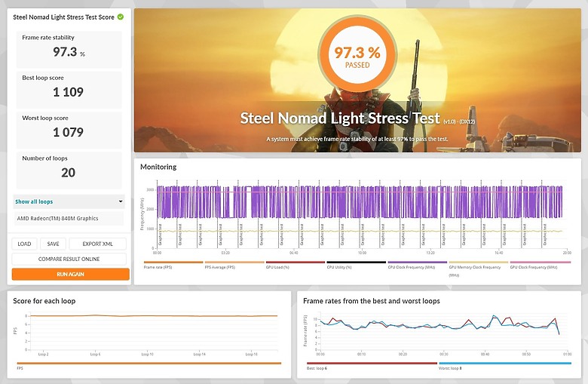Viewport: 588px width, 384px height.
Task: Click the Number of loops value 20
Action: click(x=69, y=173)
